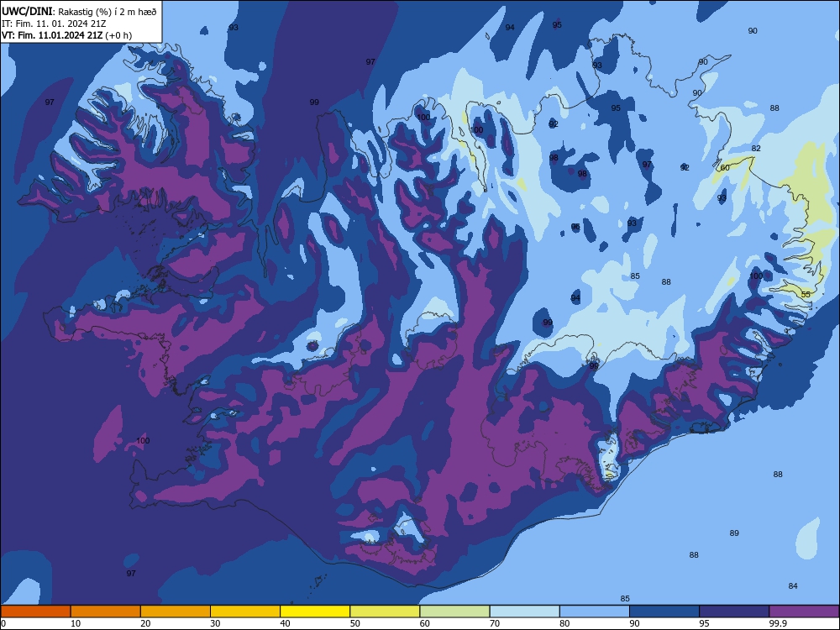840x630 pixels.
Task: Click the title 'UWC/DINI: Rakastig (%) í 2 m hæð'
Action: 79,12
